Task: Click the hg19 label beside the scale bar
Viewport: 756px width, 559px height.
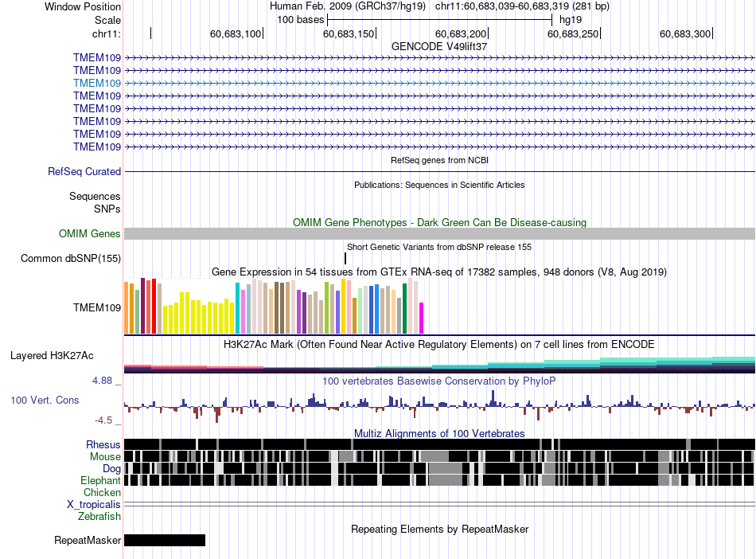Action: (x=571, y=20)
